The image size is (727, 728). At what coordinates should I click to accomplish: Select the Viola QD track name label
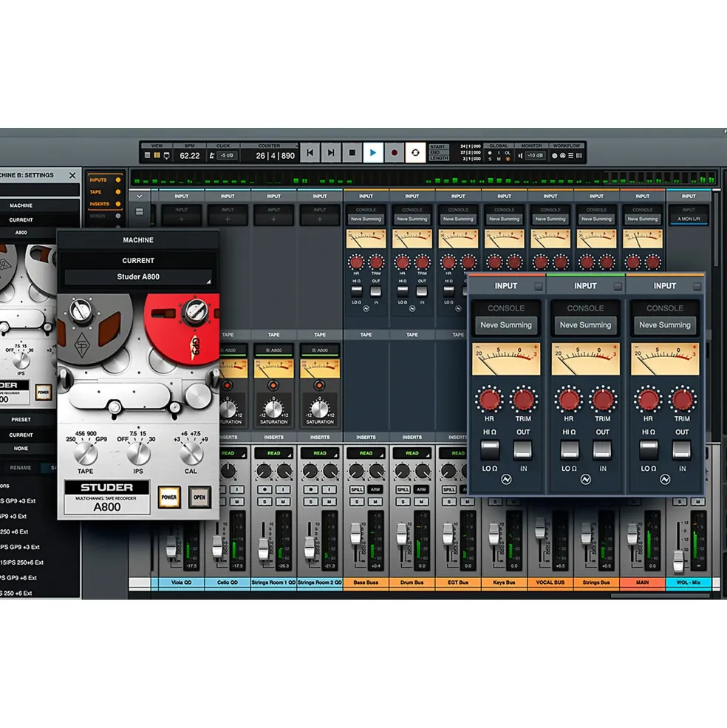[182, 582]
